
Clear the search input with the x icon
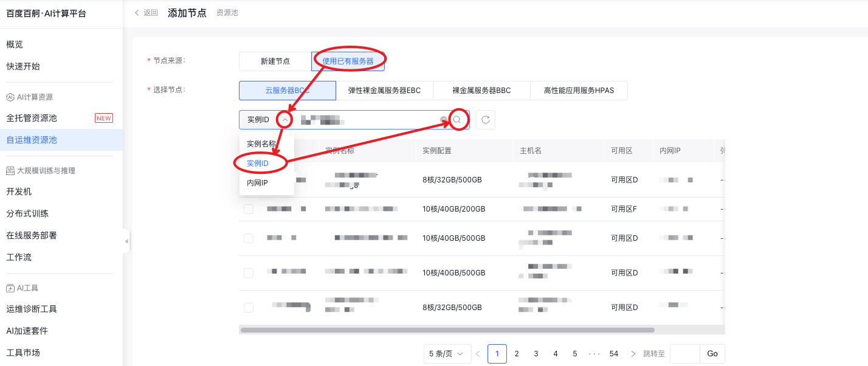pos(444,120)
